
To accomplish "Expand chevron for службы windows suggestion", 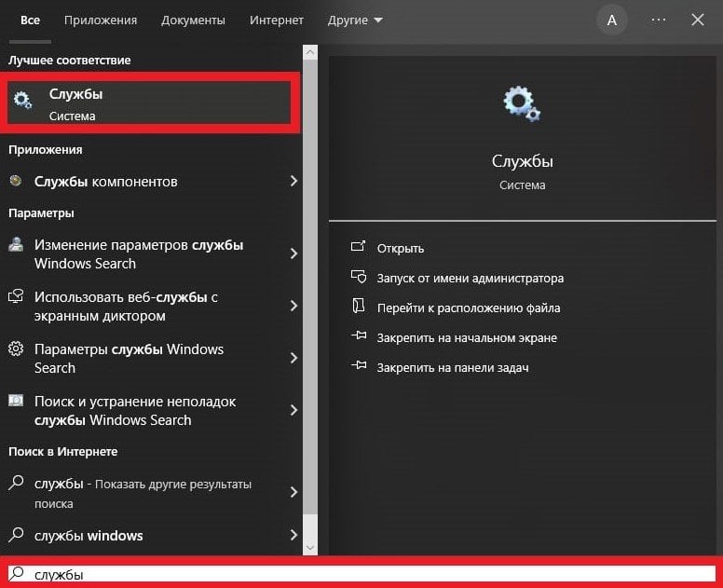I will pos(293,535).
